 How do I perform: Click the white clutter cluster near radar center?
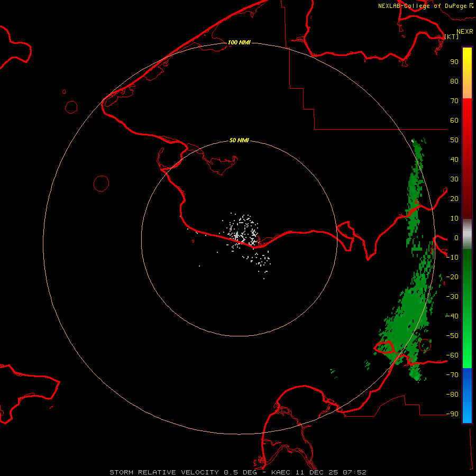point(243,234)
